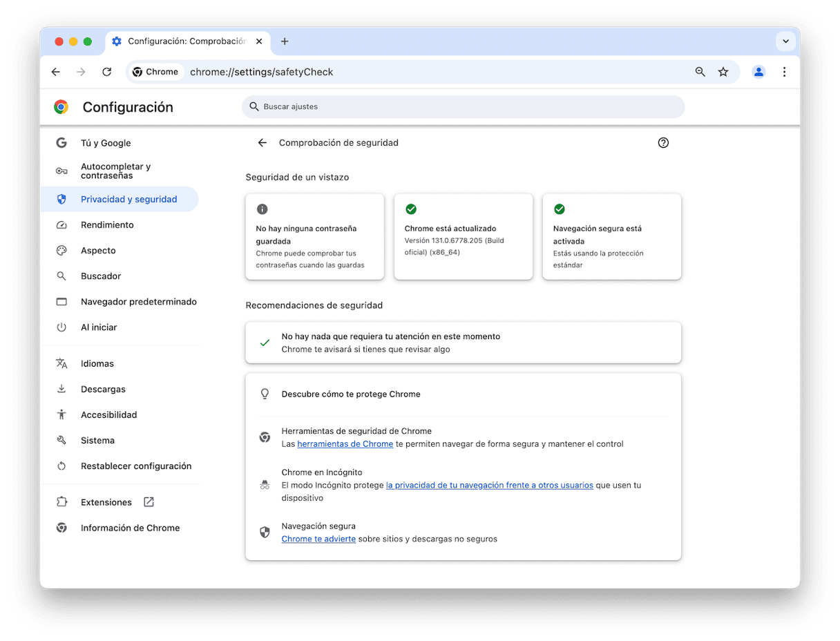Open the user profile avatar
This screenshot has height=641, width=840.
click(759, 72)
